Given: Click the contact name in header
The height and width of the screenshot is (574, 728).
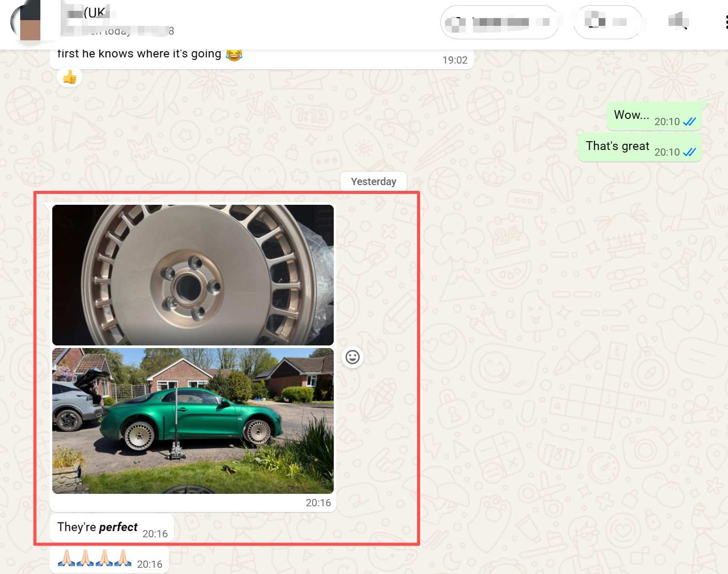Looking at the screenshot, I should click(88, 13).
